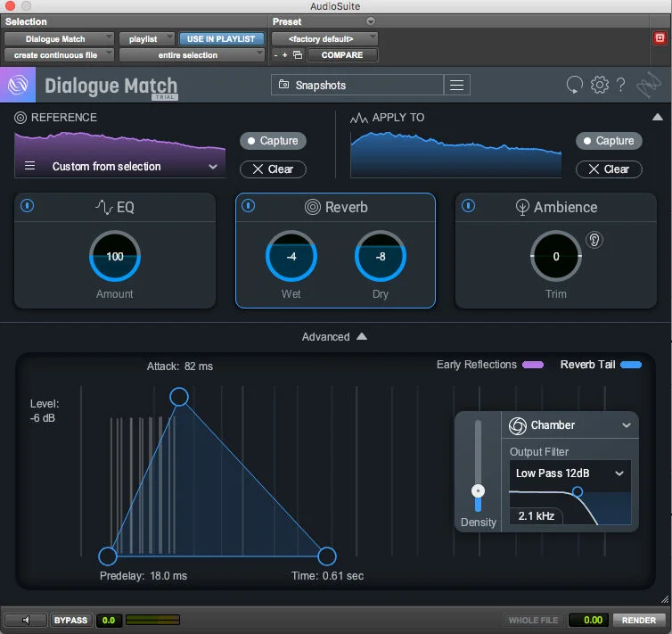Image resolution: width=672 pixels, height=634 pixels.
Task: Click the Ambience Trim knob
Action: click(x=556, y=256)
